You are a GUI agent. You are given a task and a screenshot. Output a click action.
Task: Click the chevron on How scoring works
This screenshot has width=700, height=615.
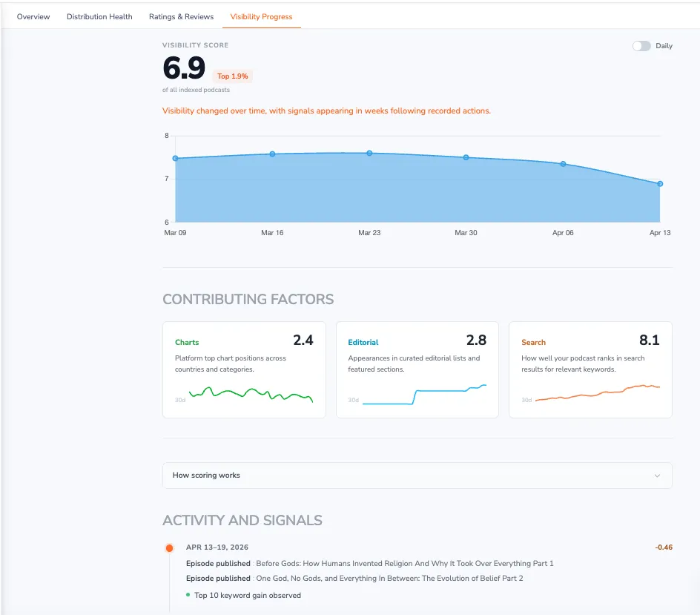point(656,476)
